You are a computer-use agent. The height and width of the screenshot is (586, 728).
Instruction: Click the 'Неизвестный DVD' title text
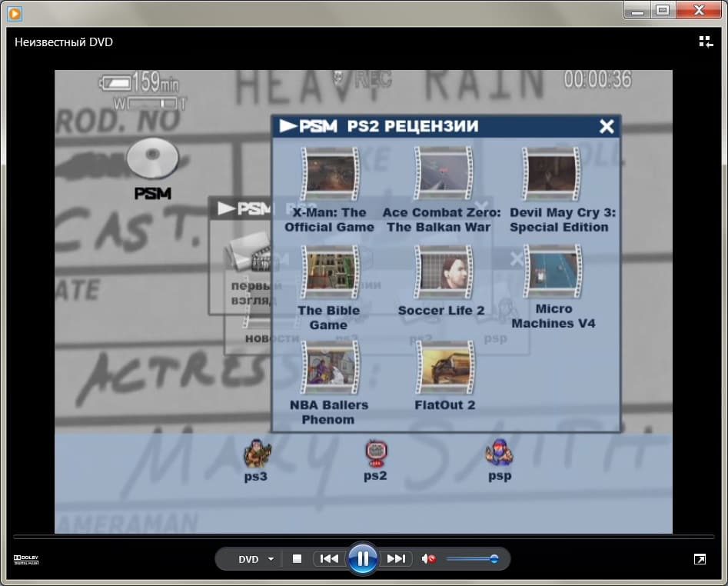click(64, 42)
